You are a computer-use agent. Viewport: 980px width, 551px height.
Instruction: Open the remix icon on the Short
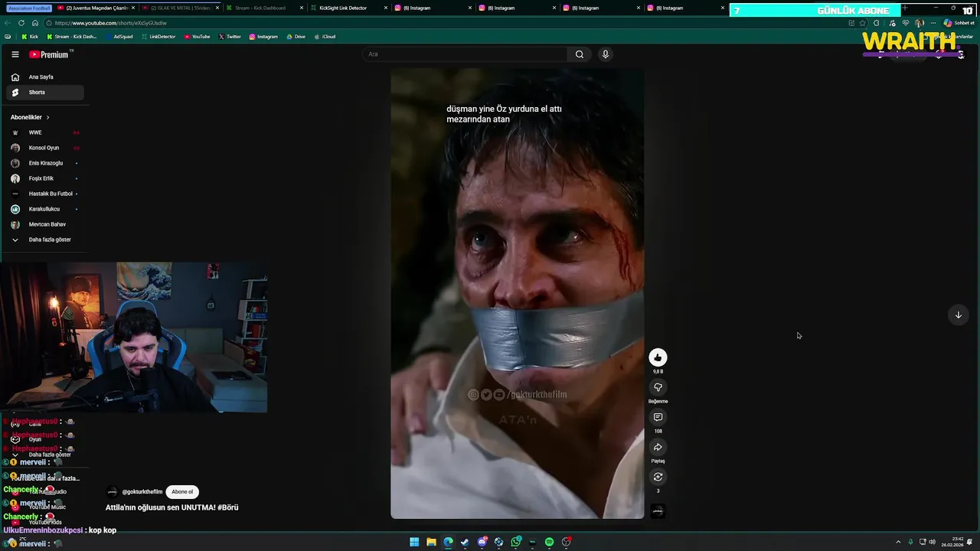(658, 477)
